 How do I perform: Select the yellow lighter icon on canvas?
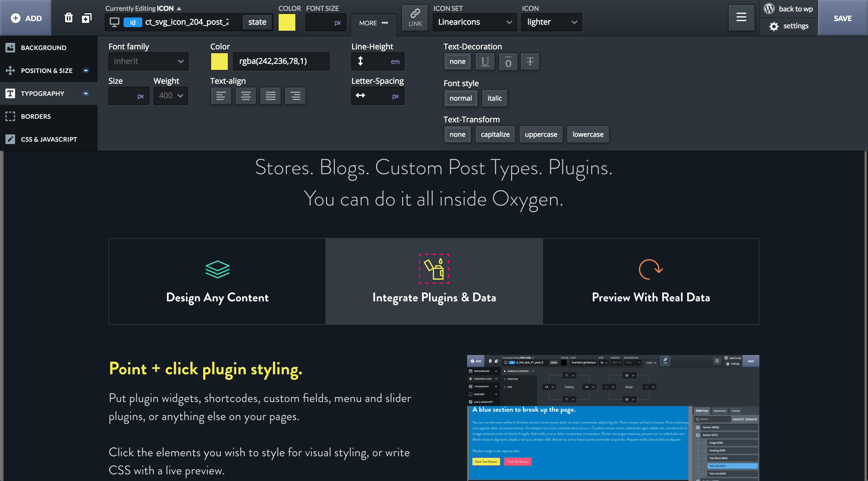click(x=434, y=269)
